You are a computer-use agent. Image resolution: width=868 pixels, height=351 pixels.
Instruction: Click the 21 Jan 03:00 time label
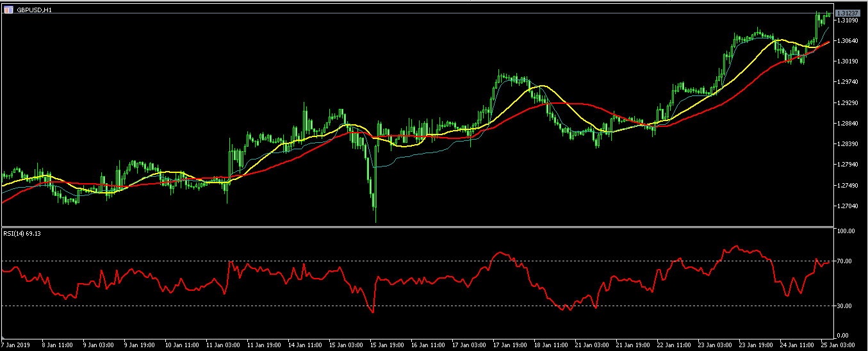pyautogui.click(x=592, y=345)
